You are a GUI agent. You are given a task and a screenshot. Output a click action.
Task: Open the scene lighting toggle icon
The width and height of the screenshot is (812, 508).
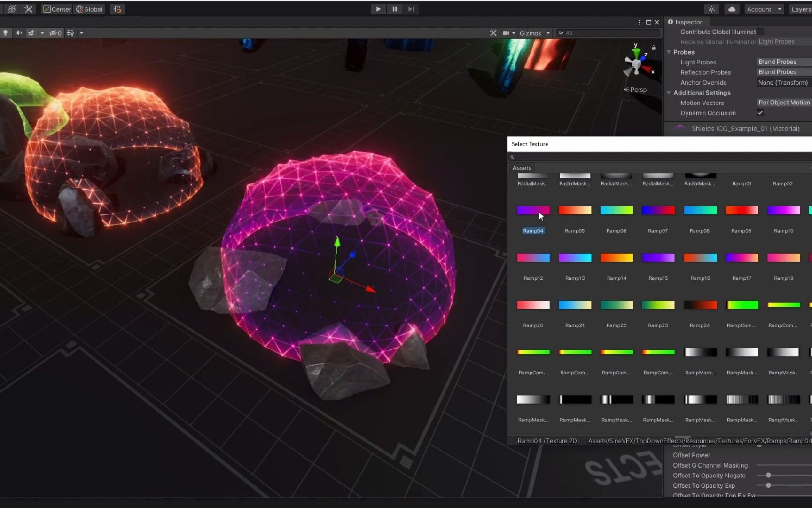pyautogui.click(x=6, y=33)
